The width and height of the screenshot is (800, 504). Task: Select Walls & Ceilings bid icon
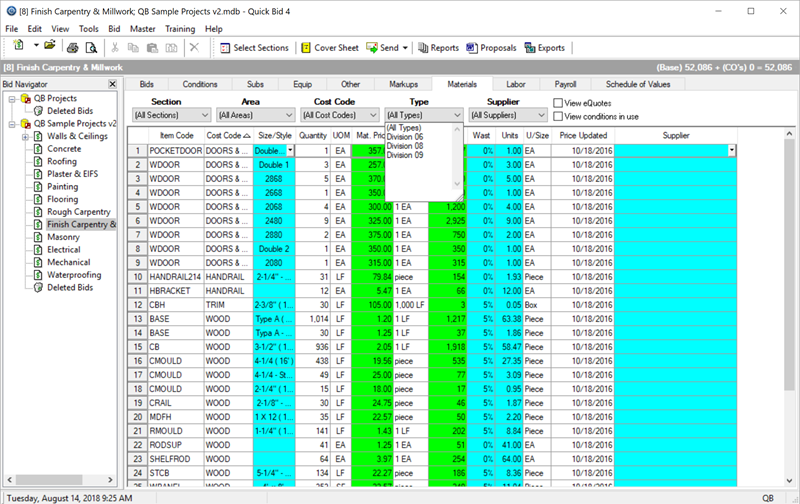38,136
